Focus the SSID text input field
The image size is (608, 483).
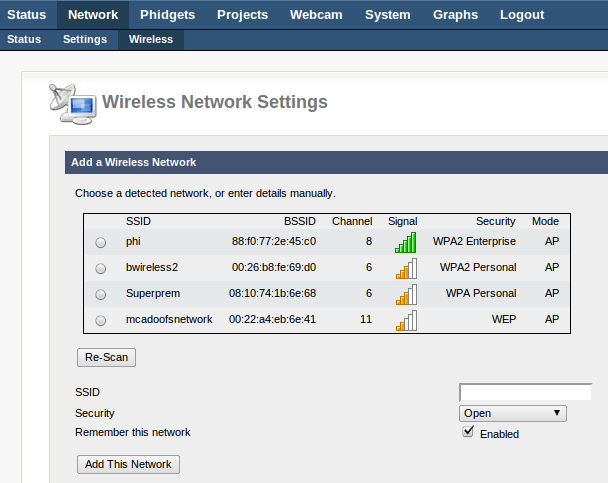(x=525, y=392)
